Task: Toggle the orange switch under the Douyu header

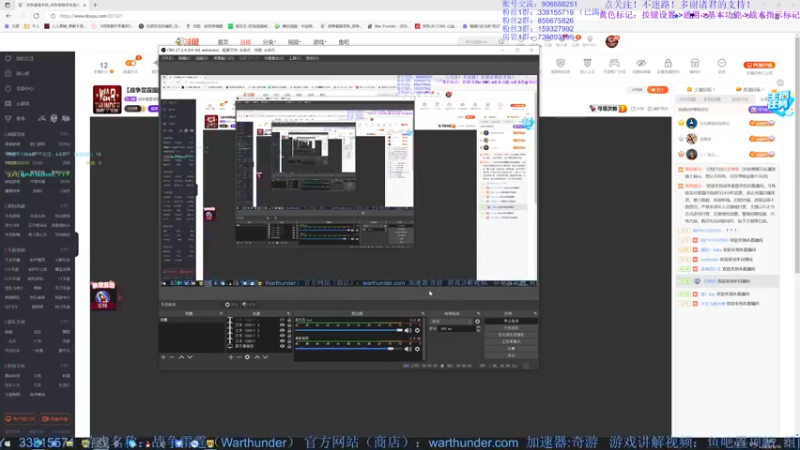Action: (131, 63)
